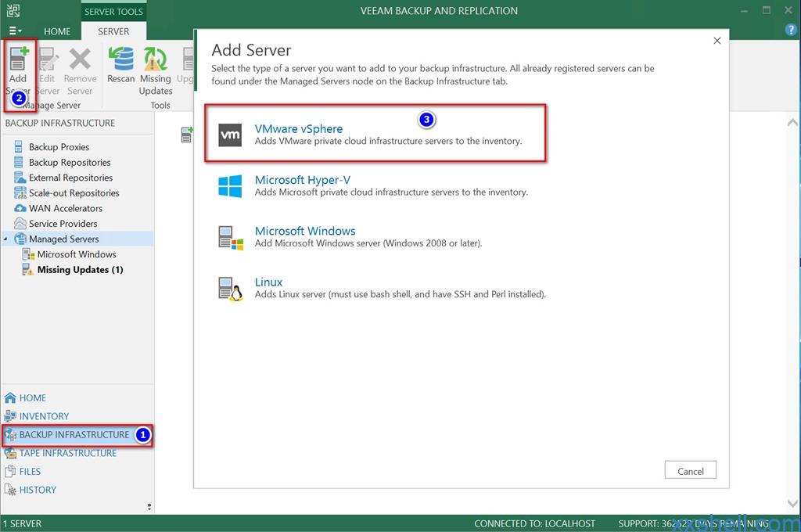
Task: Click the '1 SERVER' status bar text
Action: click(23, 524)
